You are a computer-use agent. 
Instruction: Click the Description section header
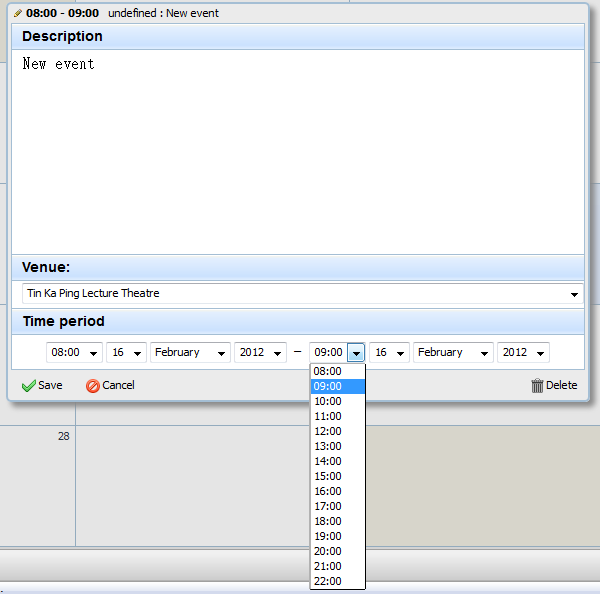click(x=298, y=36)
